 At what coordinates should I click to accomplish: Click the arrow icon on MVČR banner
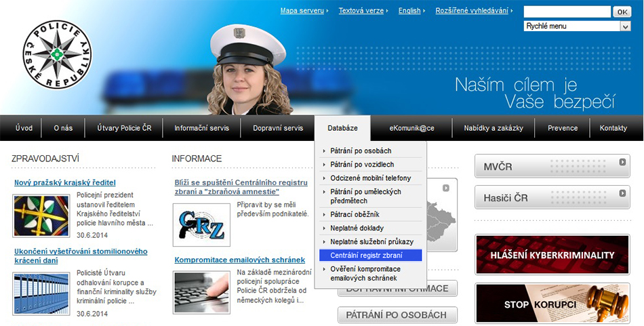[622, 162]
